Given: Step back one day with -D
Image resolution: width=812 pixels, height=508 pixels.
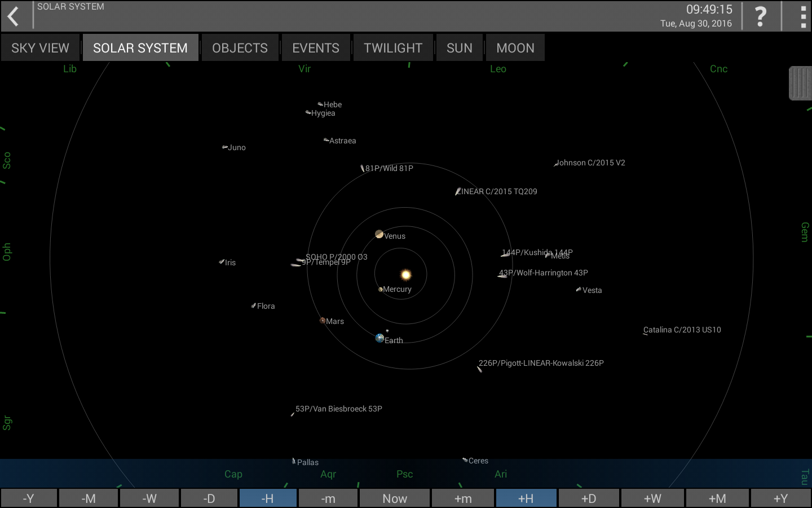Looking at the screenshot, I should coord(209,498).
